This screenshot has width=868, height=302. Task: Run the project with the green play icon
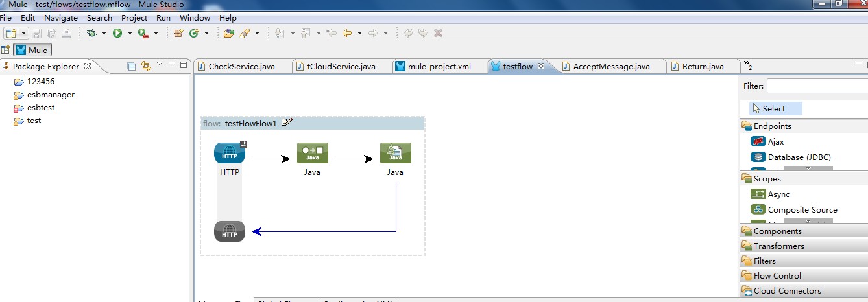117,33
